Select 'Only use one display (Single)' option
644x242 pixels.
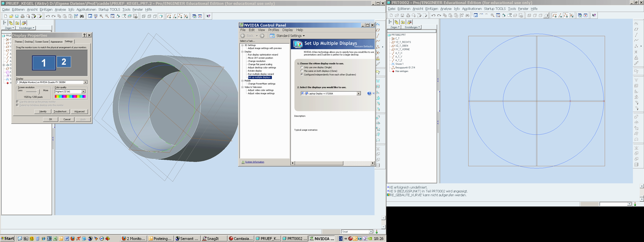point(302,67)
